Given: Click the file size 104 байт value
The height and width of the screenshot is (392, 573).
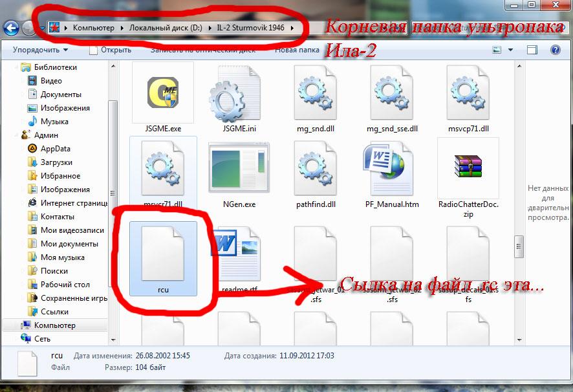Looking at the screenshot, I should click(151, 367).
